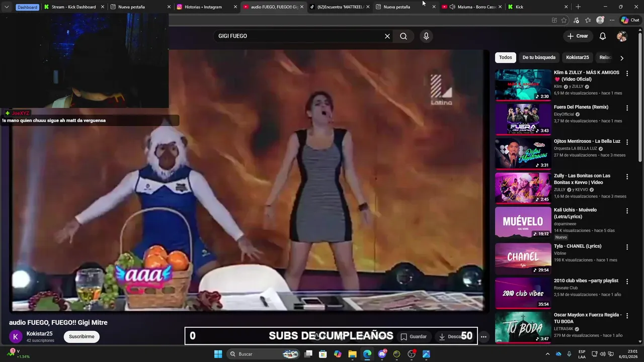
Task: Open the split screen icon in address bar
Action: click(554, 20)
